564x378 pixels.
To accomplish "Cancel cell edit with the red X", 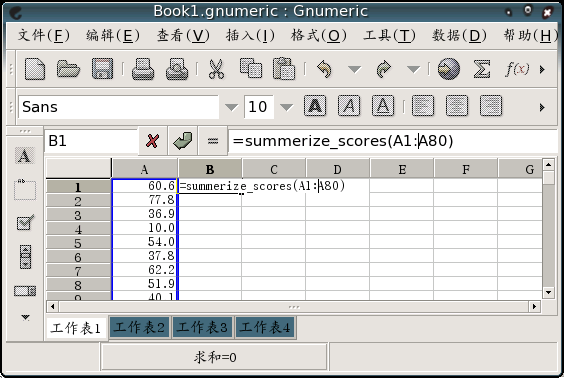I will [x=153, y=141].
